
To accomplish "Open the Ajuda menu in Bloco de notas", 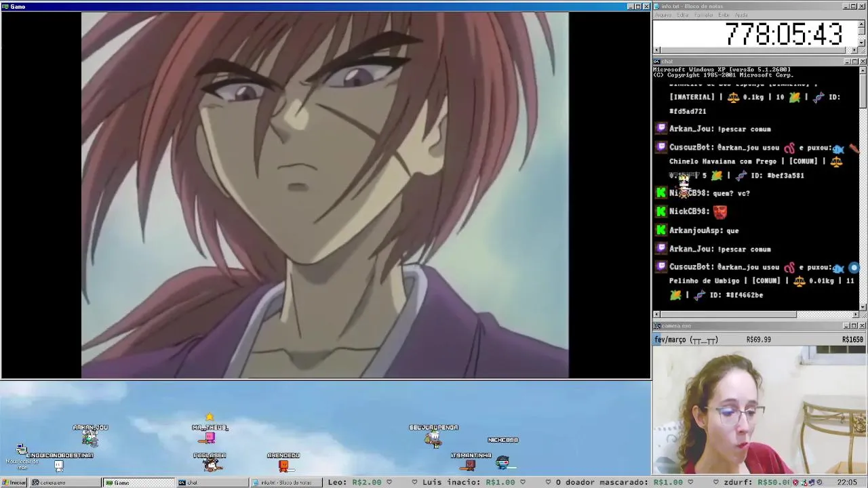I will (741, 15).
